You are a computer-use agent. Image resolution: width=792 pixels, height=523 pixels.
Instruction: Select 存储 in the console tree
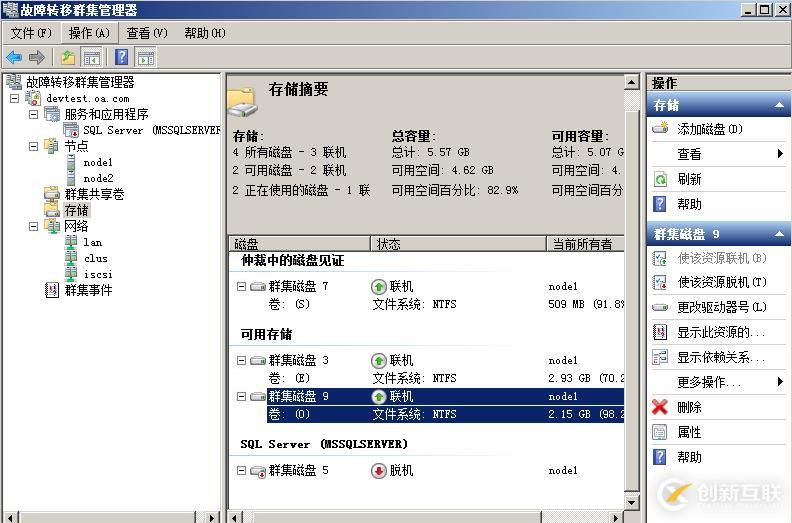pyautogui.click(x=76, y=210)
